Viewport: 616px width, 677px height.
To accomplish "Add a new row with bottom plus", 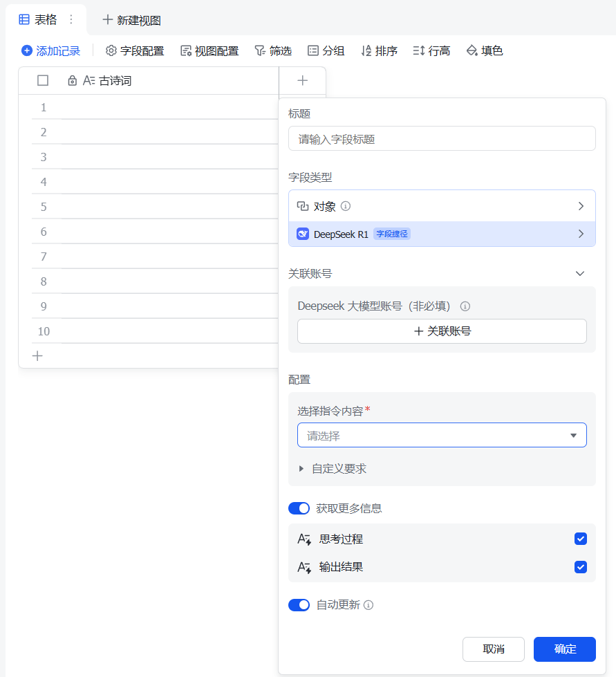I will pyautogui.click(x=37, y=356).
